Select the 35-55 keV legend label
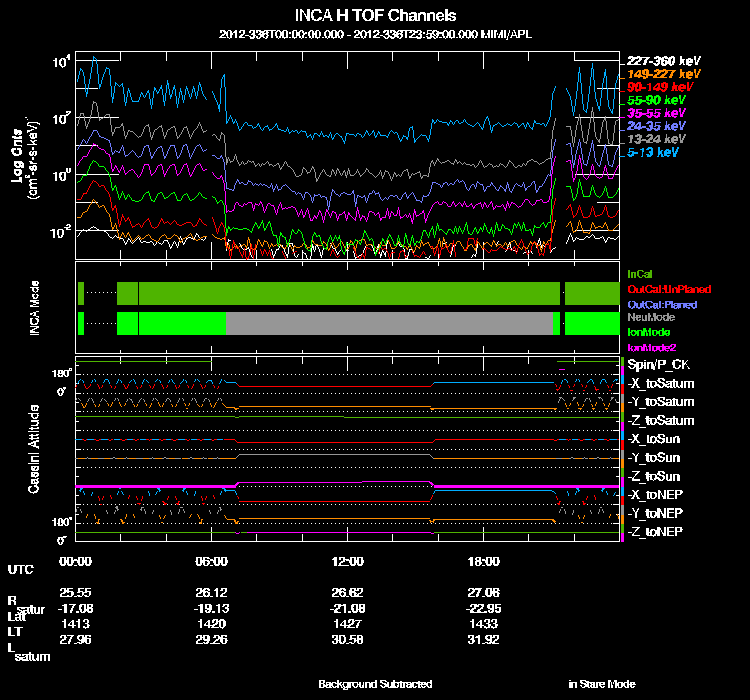750x700 pixels. click(656, 113)
